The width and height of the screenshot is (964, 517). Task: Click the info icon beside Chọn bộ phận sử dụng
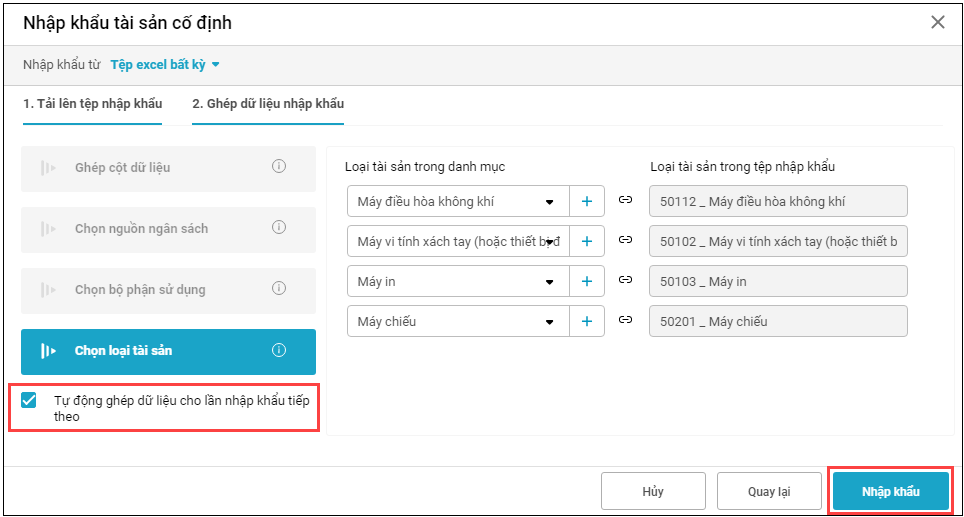coord(279,289)
